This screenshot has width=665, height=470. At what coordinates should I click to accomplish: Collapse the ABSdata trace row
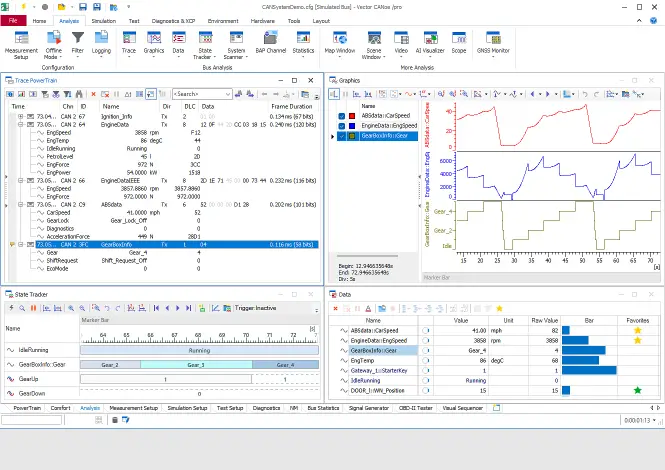pyautogui.click(x=20, y=204)
